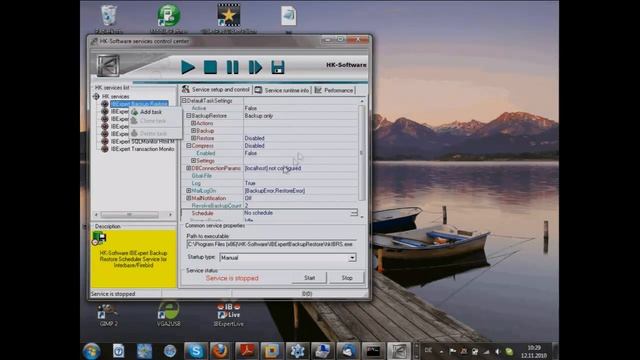Select the IBExpert Backup Restore service

(x=139, y=104)
